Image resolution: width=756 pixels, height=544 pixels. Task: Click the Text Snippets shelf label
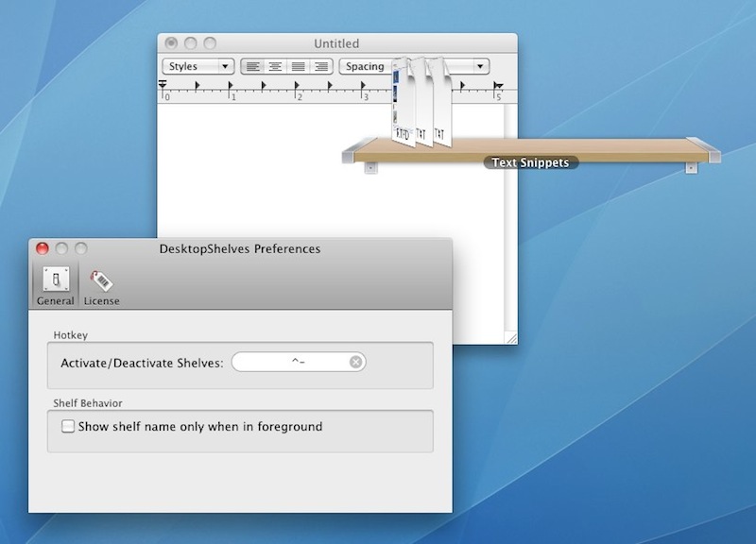pos(530,162)
